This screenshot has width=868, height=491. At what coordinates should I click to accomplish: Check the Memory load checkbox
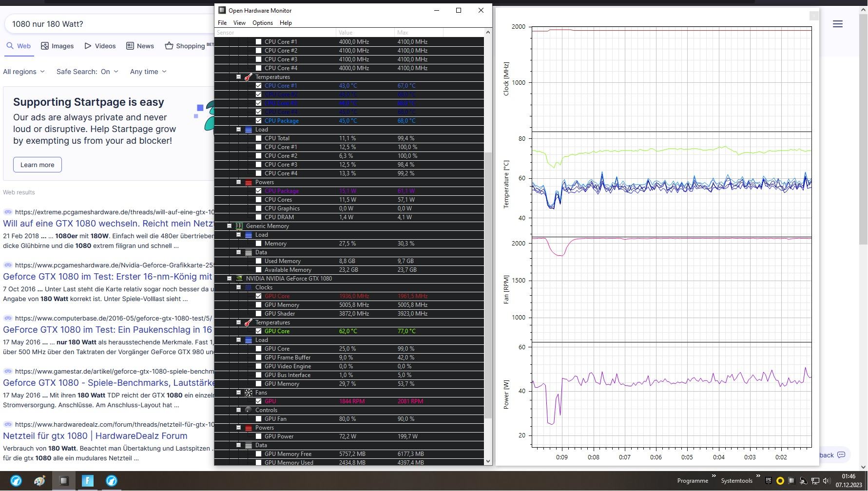click(259, 244)
